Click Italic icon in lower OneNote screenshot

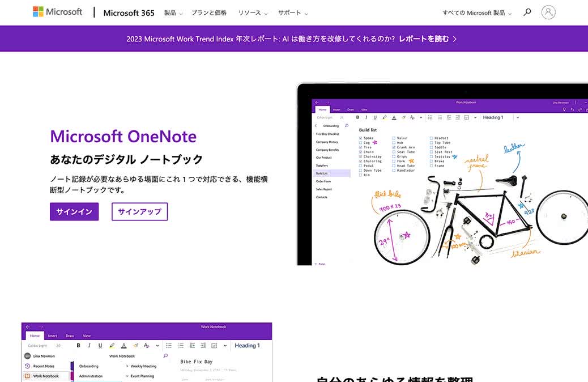click(90, 345)
